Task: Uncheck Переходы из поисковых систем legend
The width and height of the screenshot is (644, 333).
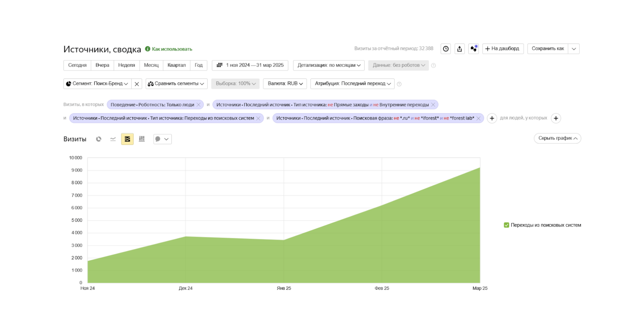Action: 506,225
